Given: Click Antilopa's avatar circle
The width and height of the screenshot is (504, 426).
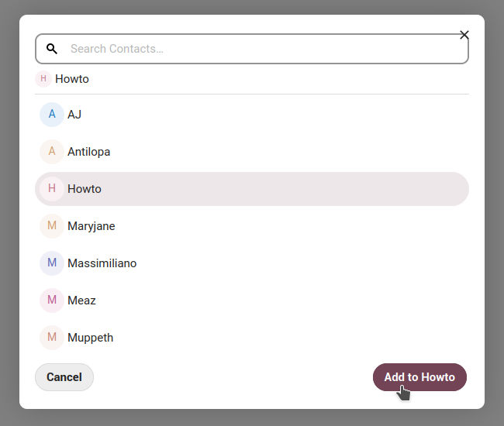Looking at the screenshot, I should 52,152.
